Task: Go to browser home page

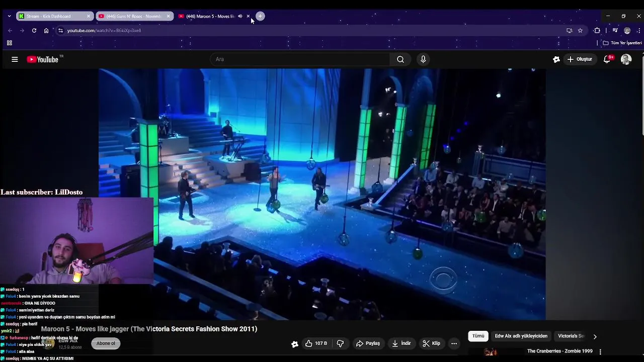Action: click(x=46, y=31)
